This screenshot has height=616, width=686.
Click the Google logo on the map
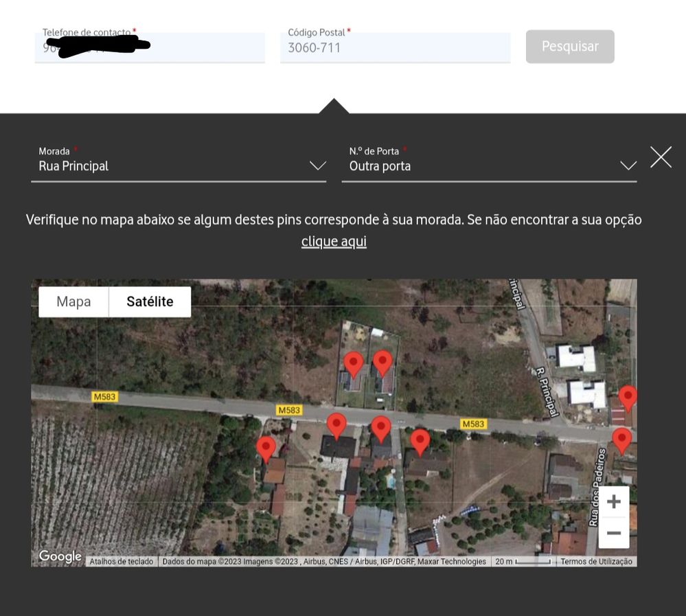click(x=60, y=556)
